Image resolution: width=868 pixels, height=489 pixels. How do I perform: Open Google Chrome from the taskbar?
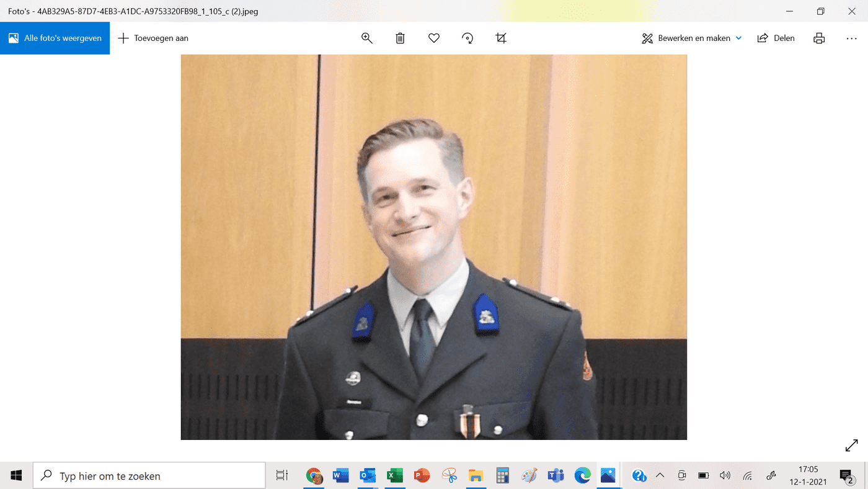pyautogui.click(x=314, y=476)
